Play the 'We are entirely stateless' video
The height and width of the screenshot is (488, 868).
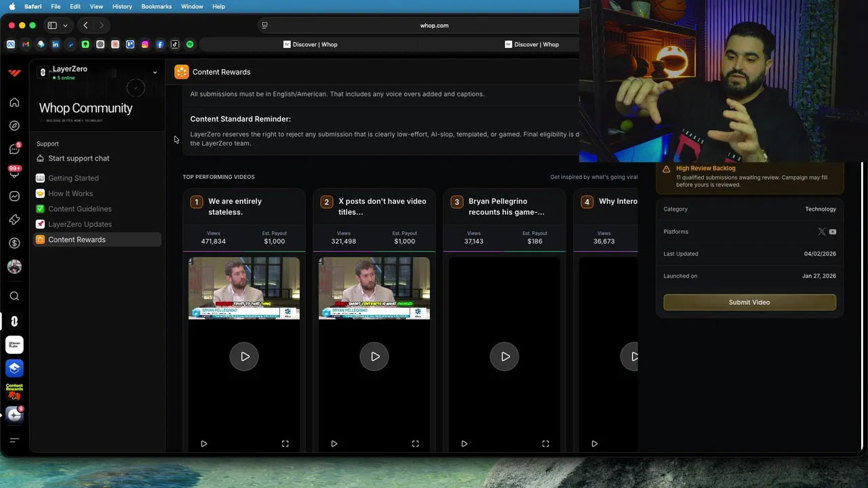[x=245, y=357]
